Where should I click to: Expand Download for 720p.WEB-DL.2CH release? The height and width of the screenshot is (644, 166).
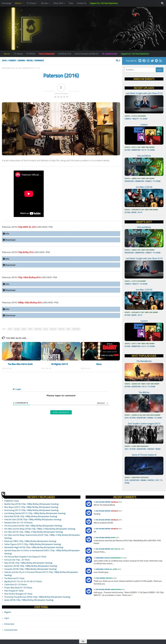(x=61, y=240)
